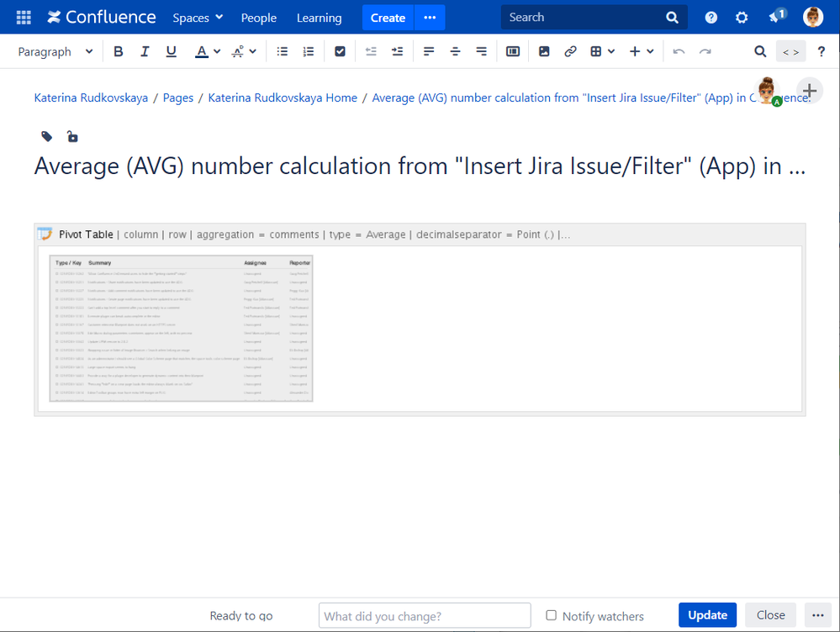Viewport: 840px width, 632px height.
Task: Select the Pivot Table macro header
Action: point(420,234)
